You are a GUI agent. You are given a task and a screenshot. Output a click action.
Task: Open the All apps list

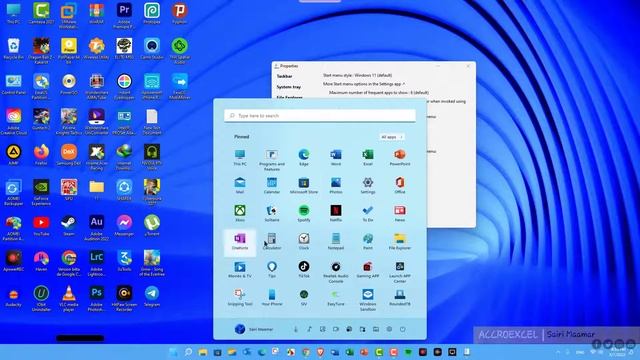pos(391,137)
